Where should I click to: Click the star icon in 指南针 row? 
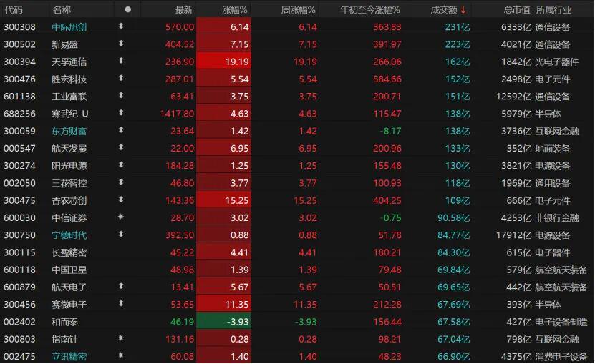point(121,339)
